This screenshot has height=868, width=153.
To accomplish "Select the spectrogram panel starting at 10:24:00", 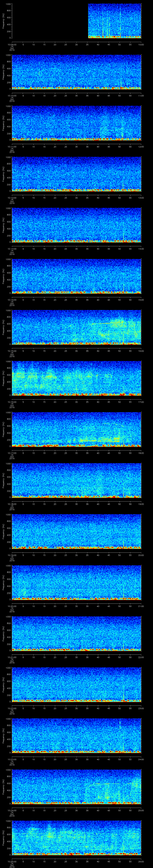I will pos(76,786).
